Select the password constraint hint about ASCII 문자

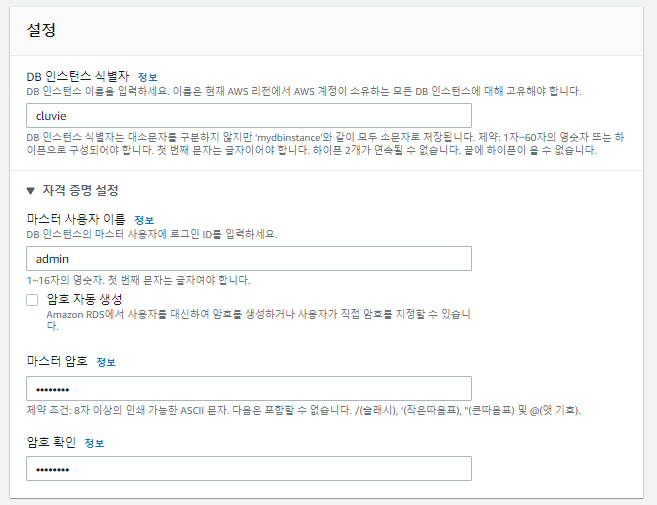tap(304, 410)
